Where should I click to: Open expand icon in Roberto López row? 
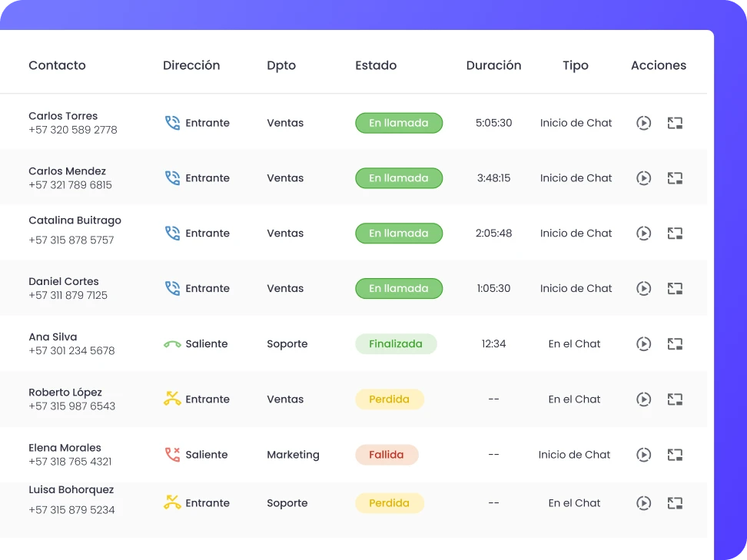click(675, 399)
